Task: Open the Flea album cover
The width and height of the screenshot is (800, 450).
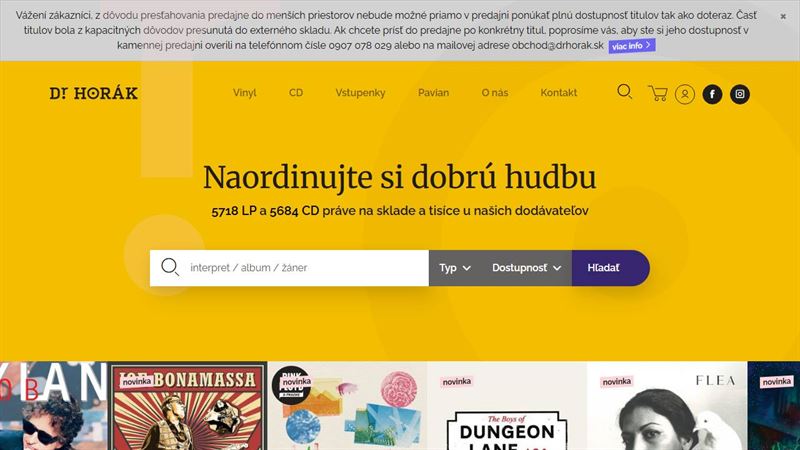Action: [667, 406]
